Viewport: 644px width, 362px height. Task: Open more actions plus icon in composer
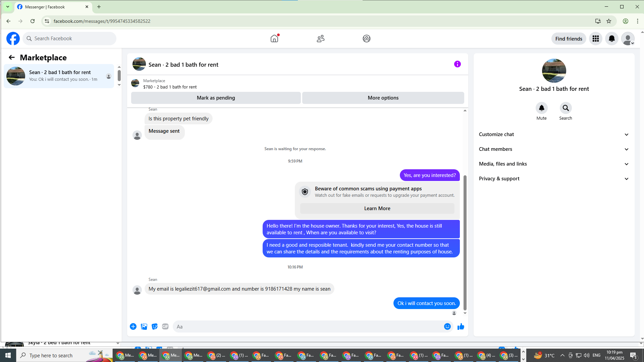click(x=133, y=326)
